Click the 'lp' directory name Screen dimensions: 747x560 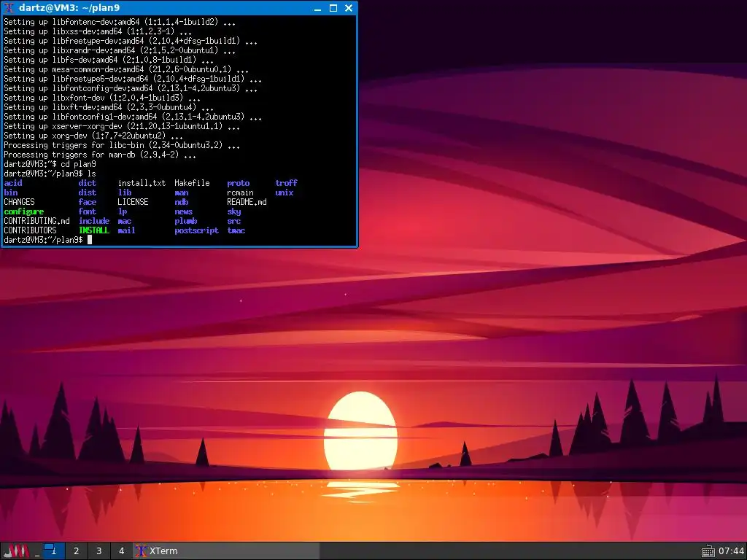tap(123, 211)
